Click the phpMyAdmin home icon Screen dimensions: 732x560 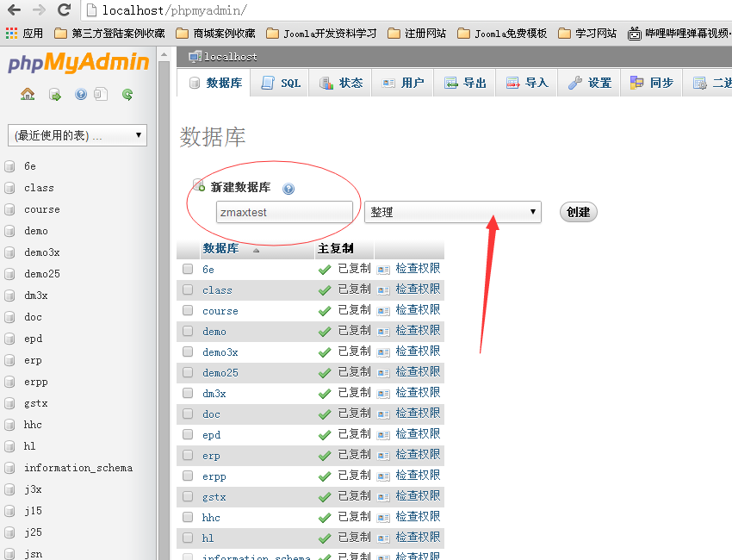(28, 95)
